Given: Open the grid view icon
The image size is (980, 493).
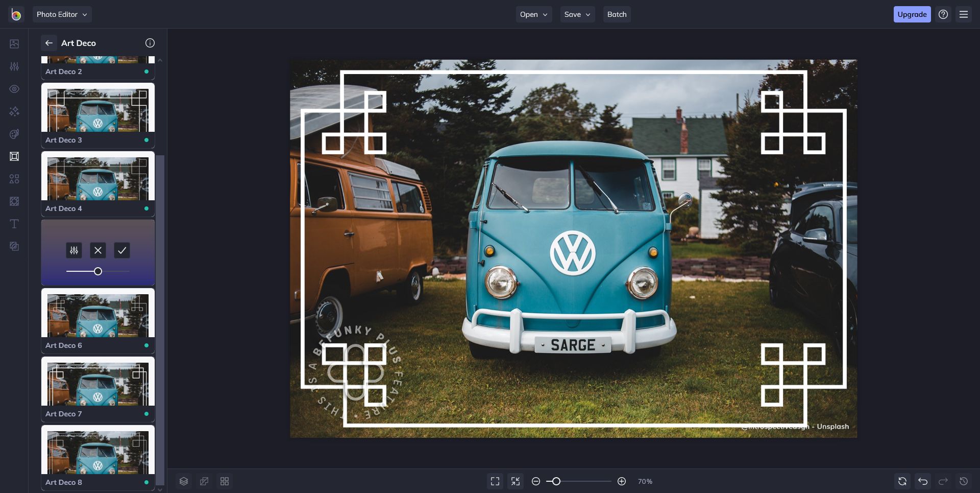Looking at the screenshot, I should 225,481.
